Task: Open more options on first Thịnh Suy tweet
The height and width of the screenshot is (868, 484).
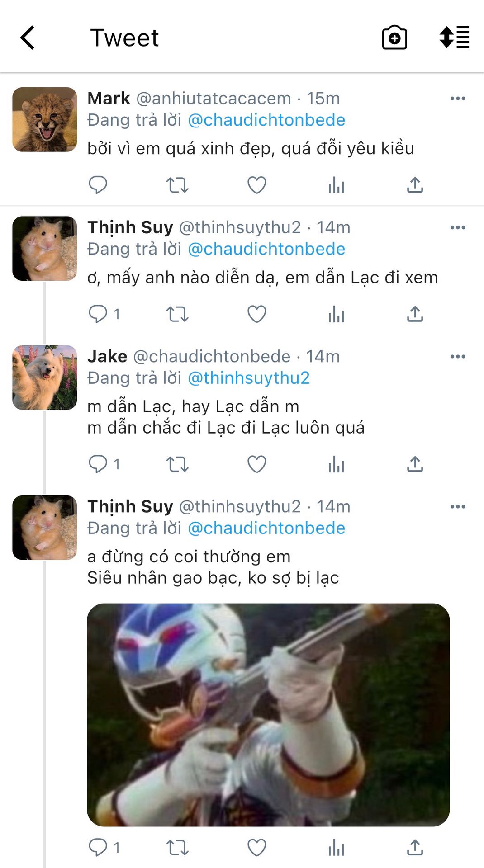Action: click(458, 227)
